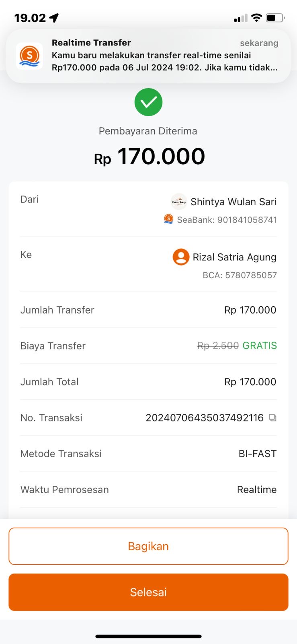Screen dimensions: 297x644
Task: Tap the green GRATIS fee label
Action: click(260, 346)
